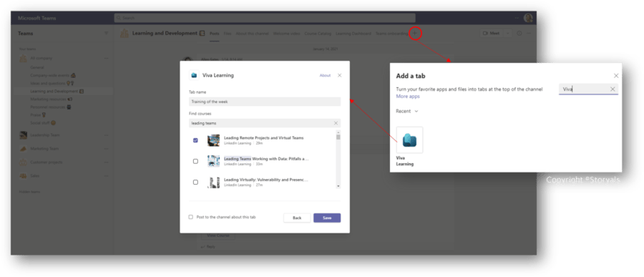
Task: Click the course list scrollbar thumb
Action: coord(338,137)
